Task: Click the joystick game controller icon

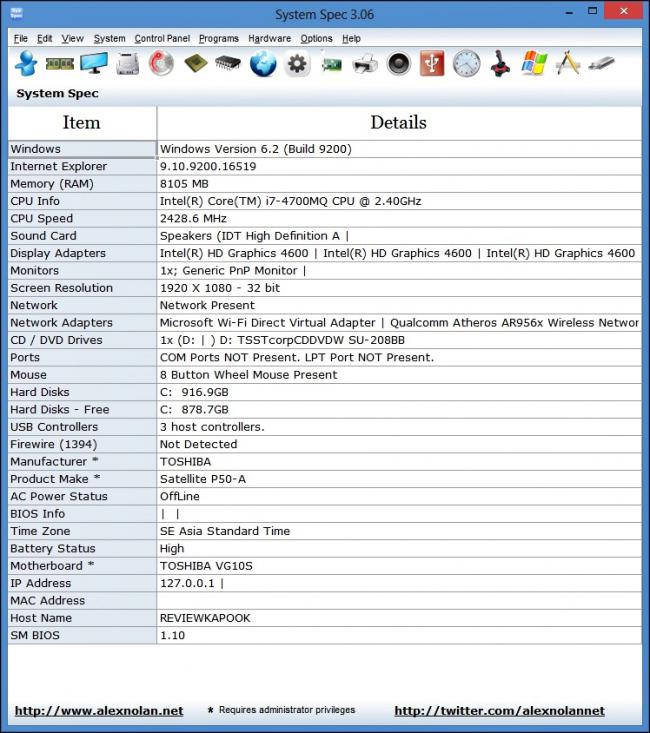Action: tap(500, 63)
